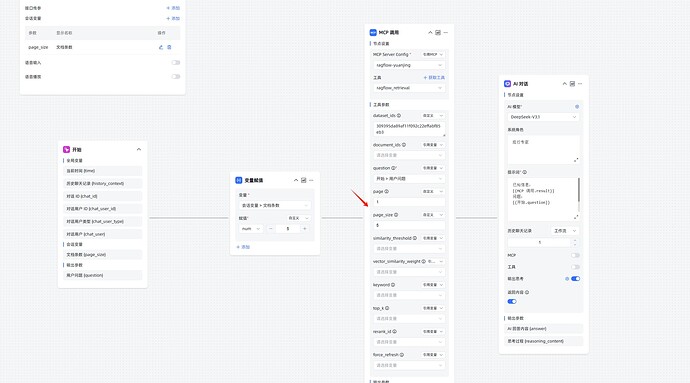This screenshot has width=690, height=383.
Task: Click the info icon next to dataset_ids
Action: pyautogui.click(x=399, y=116)
